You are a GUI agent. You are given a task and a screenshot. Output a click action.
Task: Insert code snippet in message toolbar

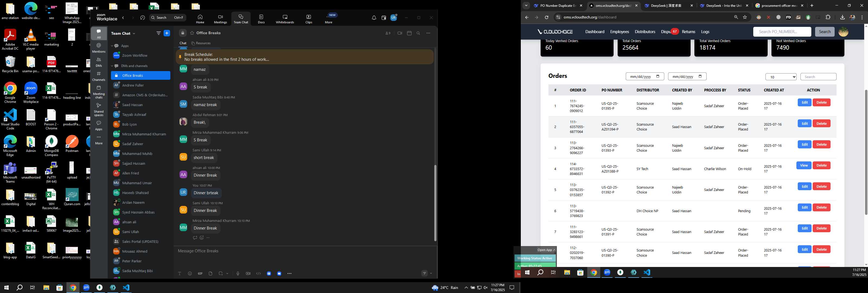point(259,273)
